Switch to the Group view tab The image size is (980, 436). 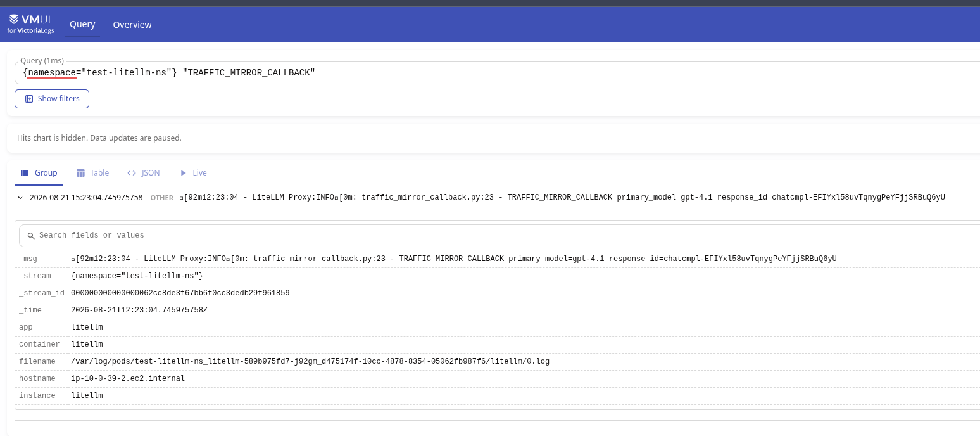[x=39, y=173]
